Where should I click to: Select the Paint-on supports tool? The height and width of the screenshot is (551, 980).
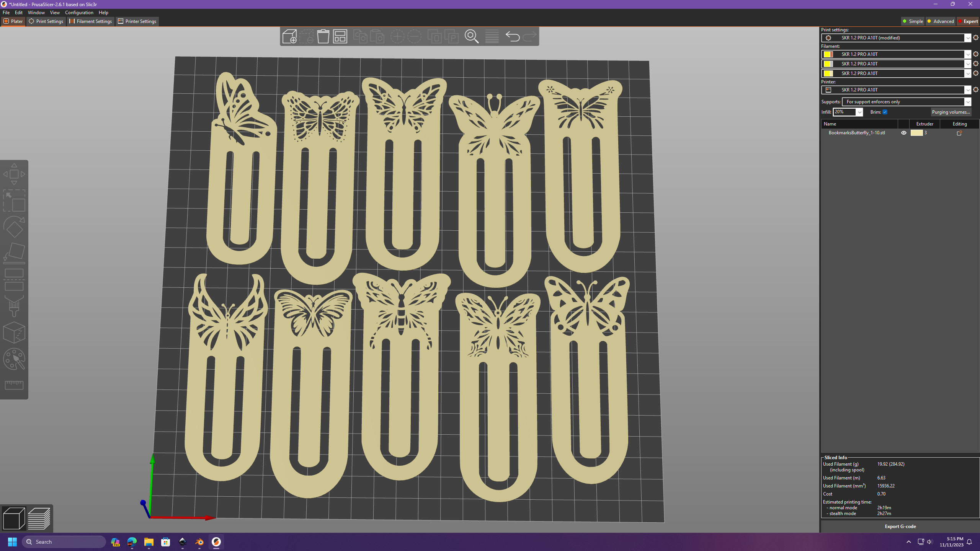[14, 306]
